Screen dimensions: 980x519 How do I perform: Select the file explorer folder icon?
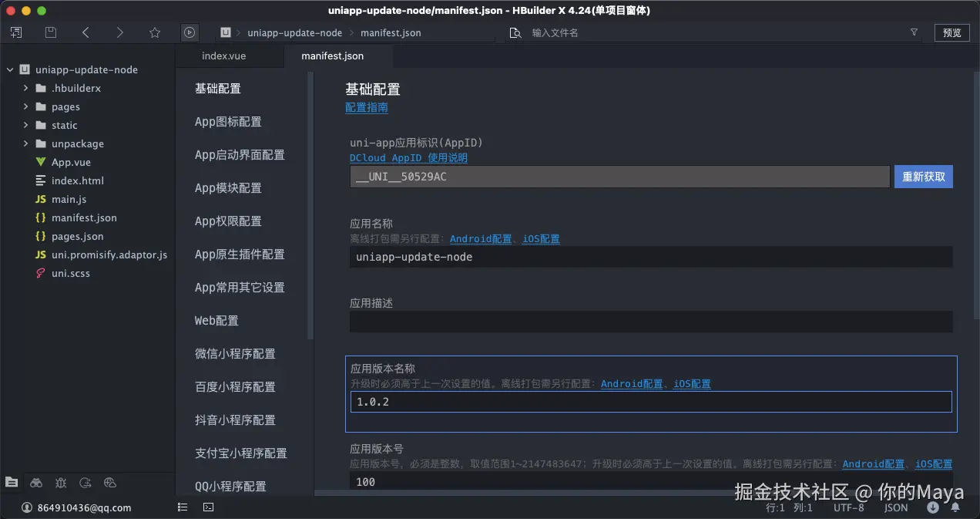click(12, 483)
